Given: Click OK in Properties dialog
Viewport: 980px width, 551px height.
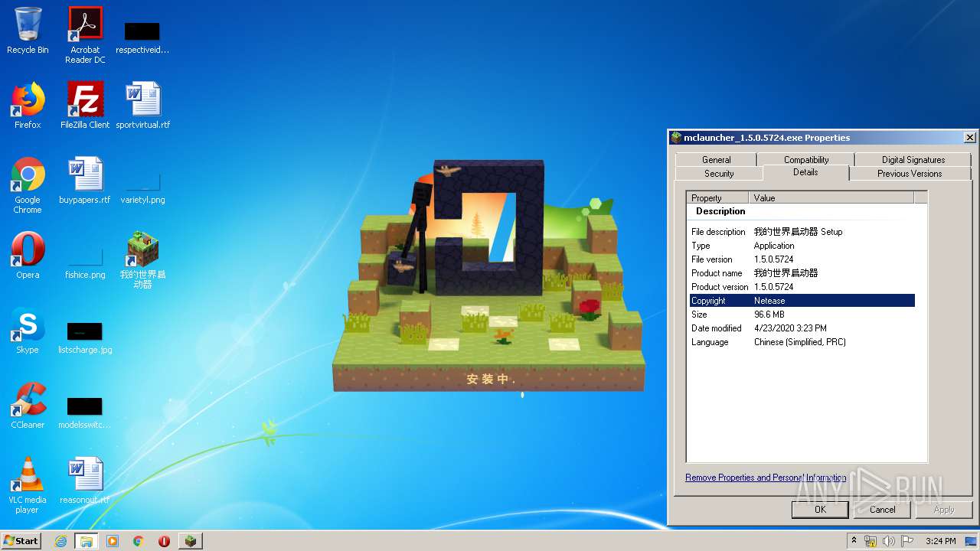Looking at the screenshot, I should tap(820, 510).
